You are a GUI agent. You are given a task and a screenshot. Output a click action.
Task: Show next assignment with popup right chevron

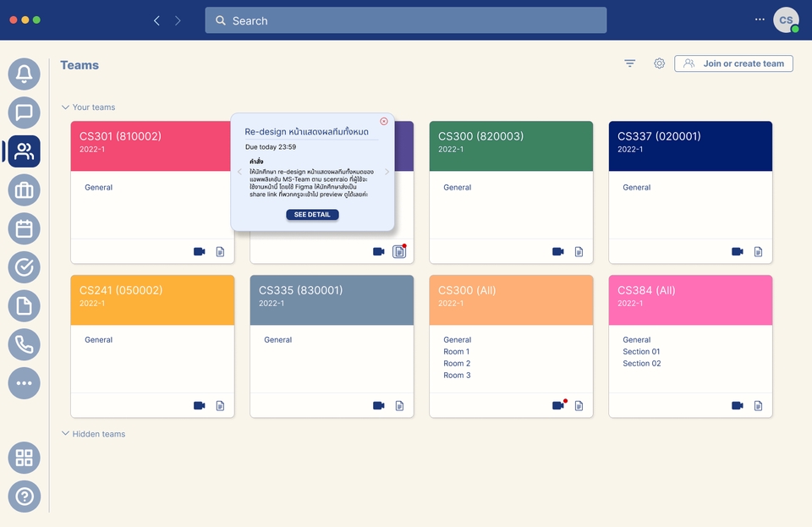pyautogui.click(x=387, y=172)
